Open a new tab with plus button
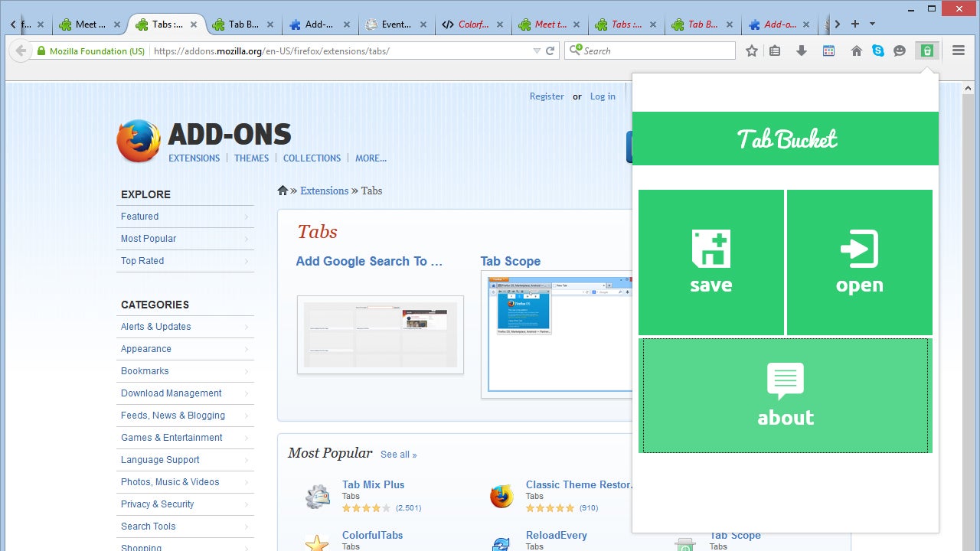The width and height of the screenshot is (980, 551). pyautogui.click(x=855, y=24)
